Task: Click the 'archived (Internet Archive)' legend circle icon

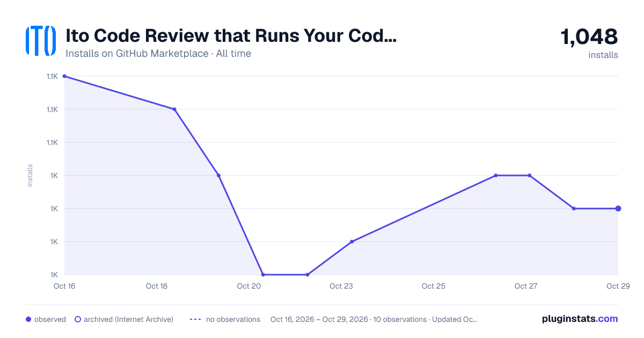Action: coord(78,319)
